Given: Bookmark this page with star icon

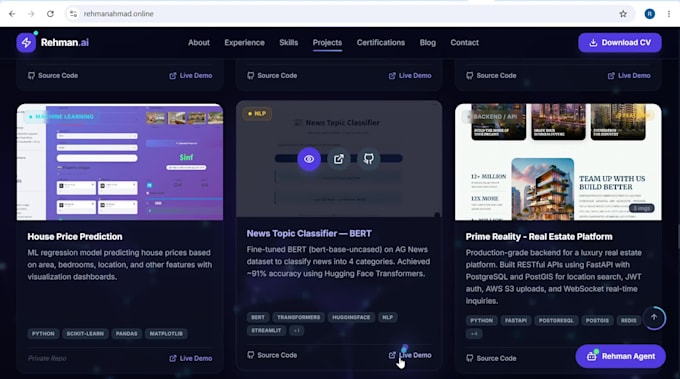Looking at the screenshot, I should pos(623,14).
